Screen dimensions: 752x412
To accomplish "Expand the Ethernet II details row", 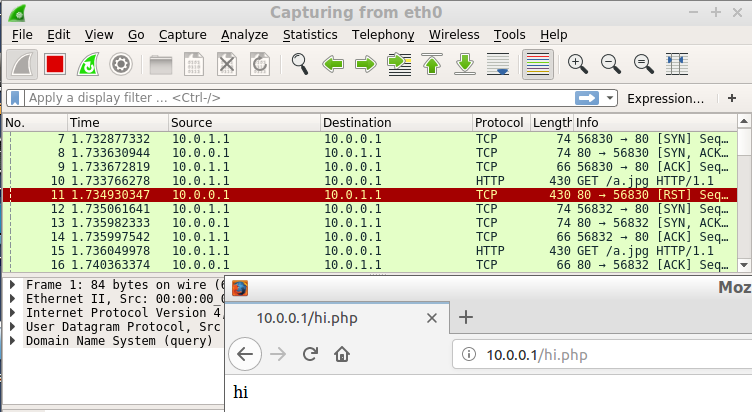I will pos(12,298).
